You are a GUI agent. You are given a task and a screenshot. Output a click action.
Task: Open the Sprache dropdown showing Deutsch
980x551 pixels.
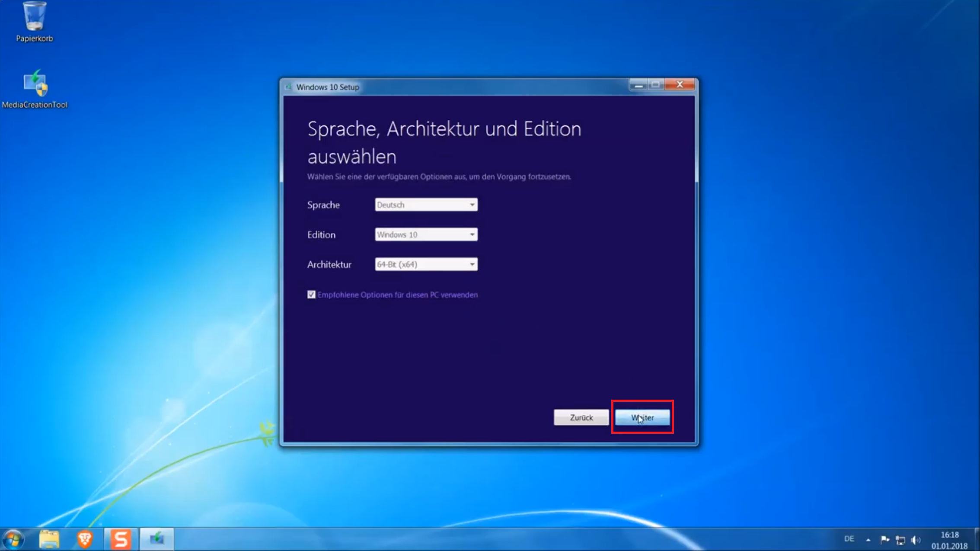tap(426, 205)
